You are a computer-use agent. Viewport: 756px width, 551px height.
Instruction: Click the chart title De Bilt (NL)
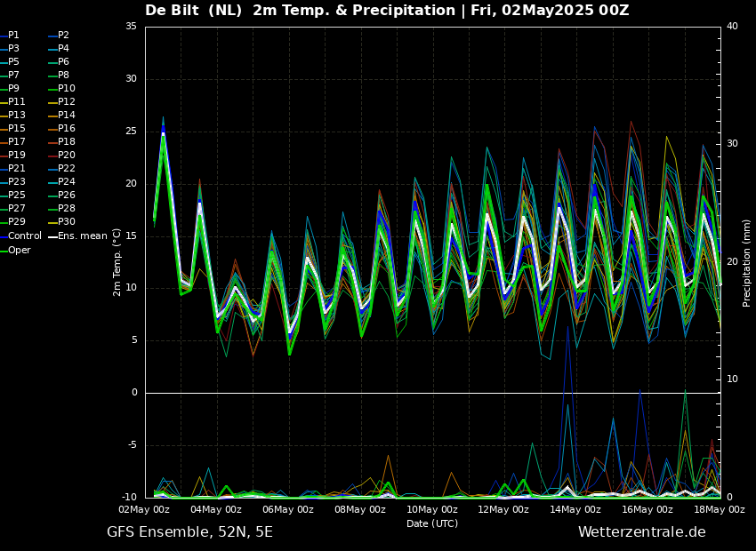194,11
